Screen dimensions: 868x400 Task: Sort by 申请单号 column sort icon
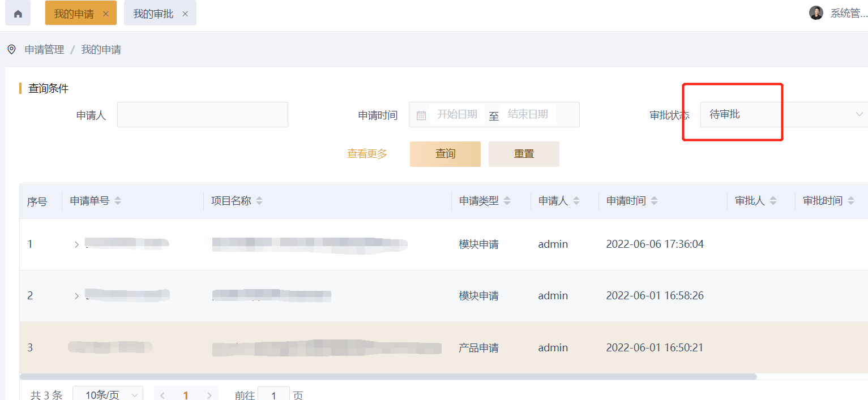point(118,201)
